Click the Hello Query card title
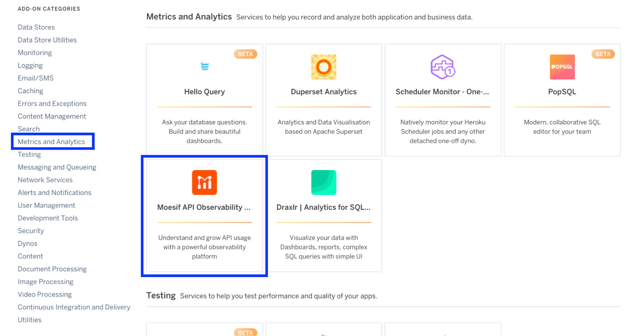The height and width of the screenshot is (336, 644). tap(204, 91)
